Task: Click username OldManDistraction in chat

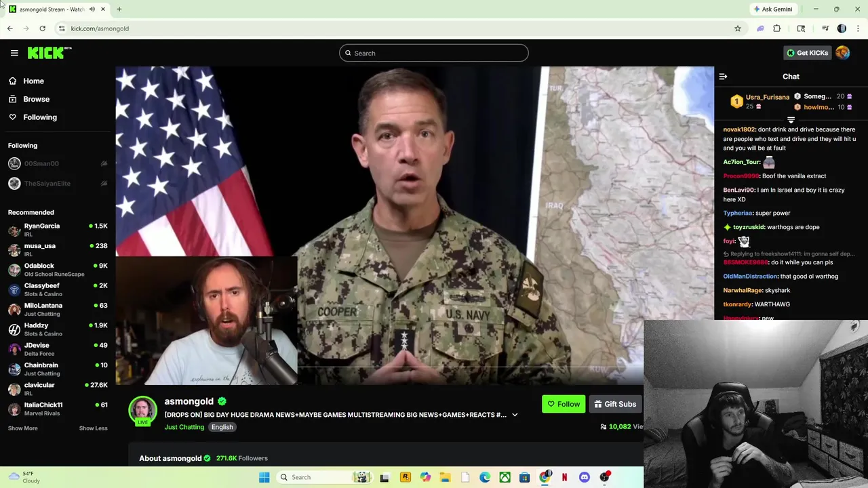Action: point(750,277)
